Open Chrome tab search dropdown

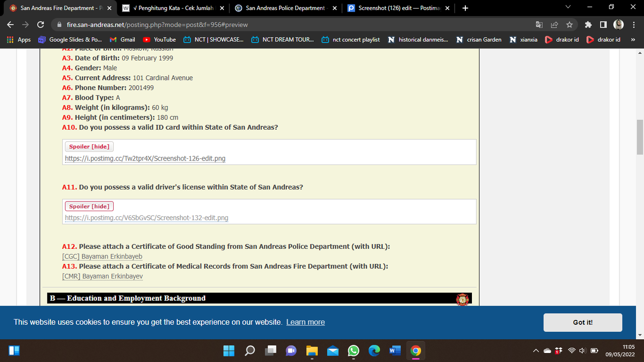tap(569, 8)
